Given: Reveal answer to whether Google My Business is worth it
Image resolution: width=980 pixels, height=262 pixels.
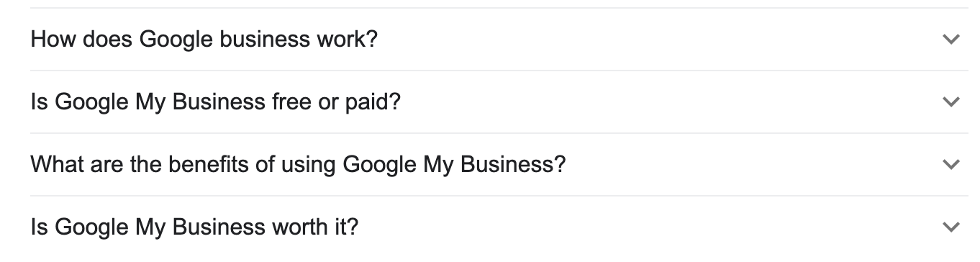Looking at the screenshot, I should pyautogui.click(x=499, y=227).
